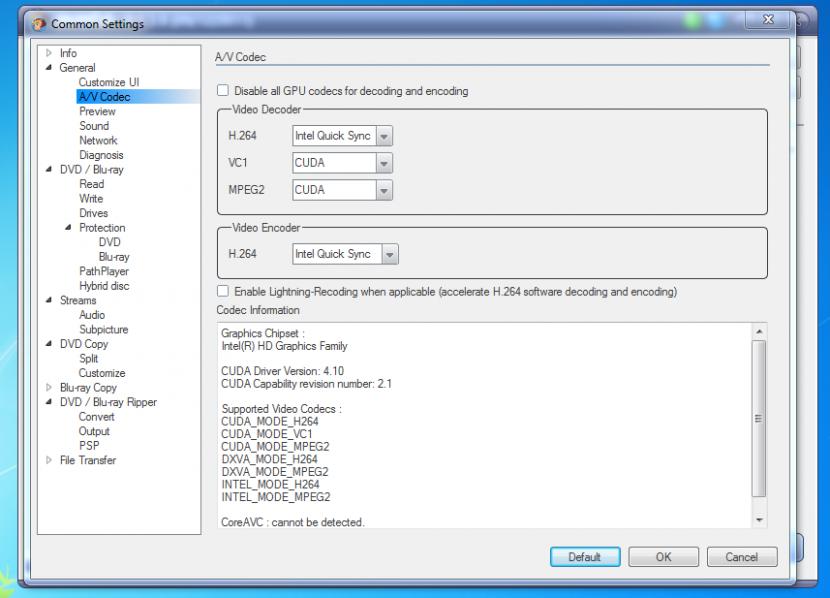
Task: Collapse the DVD / Blu-ray tree node
Action: click(x=49, y=169)
